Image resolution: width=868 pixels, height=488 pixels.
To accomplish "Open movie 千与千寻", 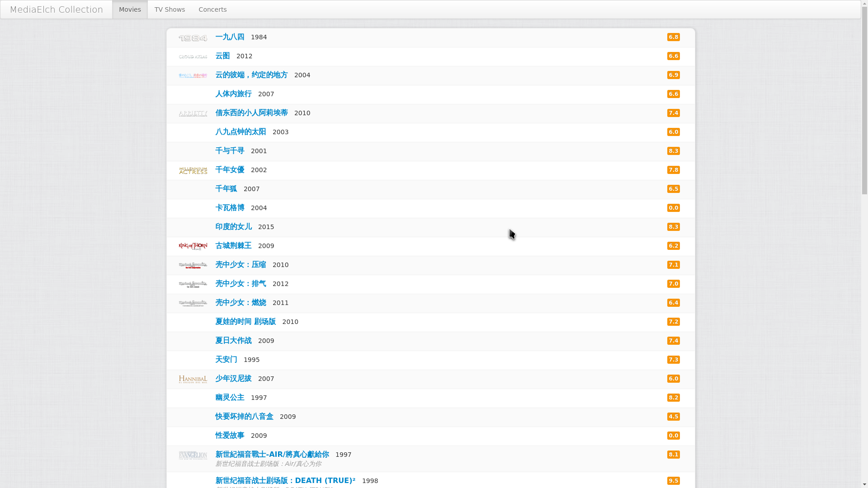I will point(230,150).
